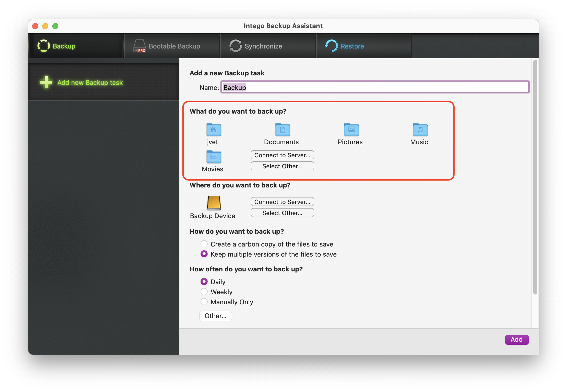Screen dimensions: 567x392
Task: Click Connect to Server under backup destination
Action: 282,202
